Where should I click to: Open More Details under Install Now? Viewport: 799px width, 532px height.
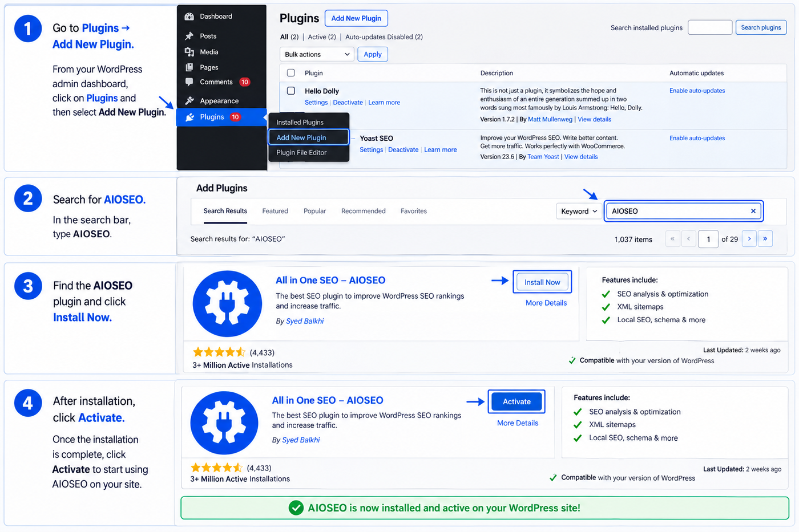point(546,303)
